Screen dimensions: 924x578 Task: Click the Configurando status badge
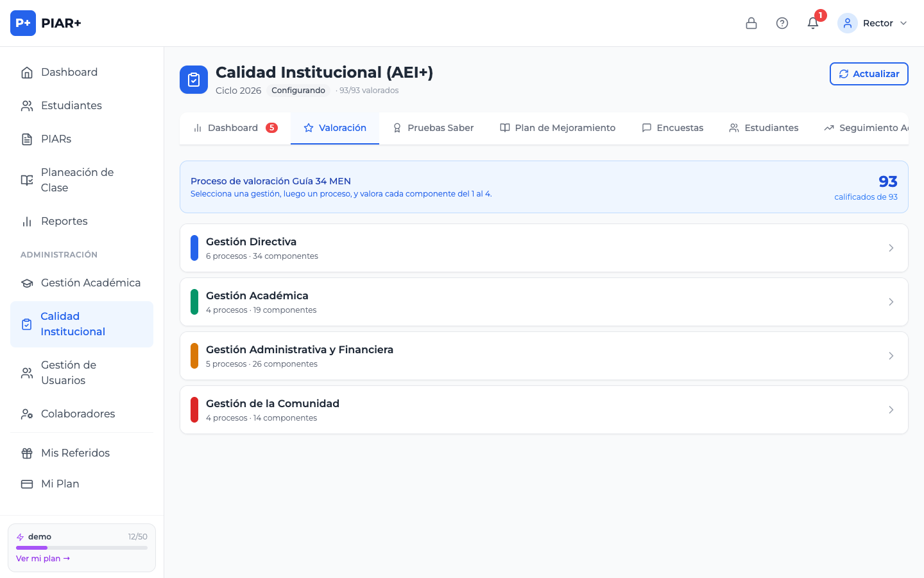tap(298, 91)
